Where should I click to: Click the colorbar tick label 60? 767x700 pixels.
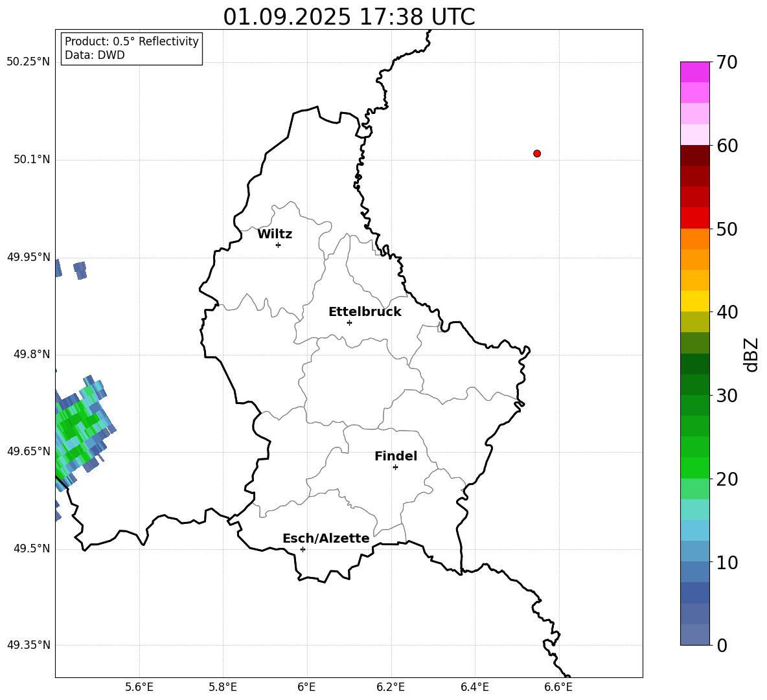pyautogui.click(x=726, y=146)
